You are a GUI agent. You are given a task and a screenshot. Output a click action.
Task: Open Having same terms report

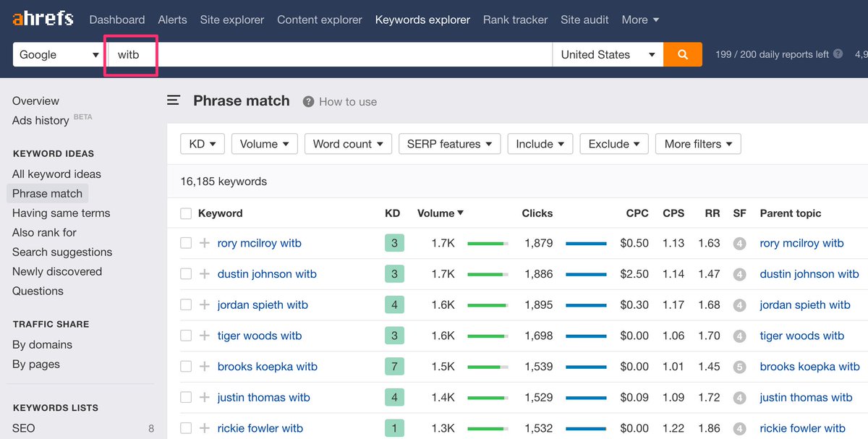(x=61, y=213)
